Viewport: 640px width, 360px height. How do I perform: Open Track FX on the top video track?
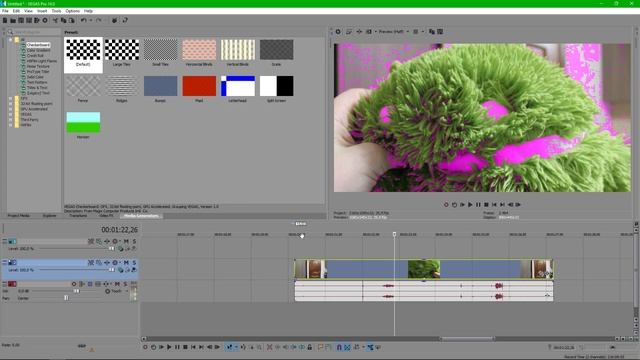coord(107,241)
